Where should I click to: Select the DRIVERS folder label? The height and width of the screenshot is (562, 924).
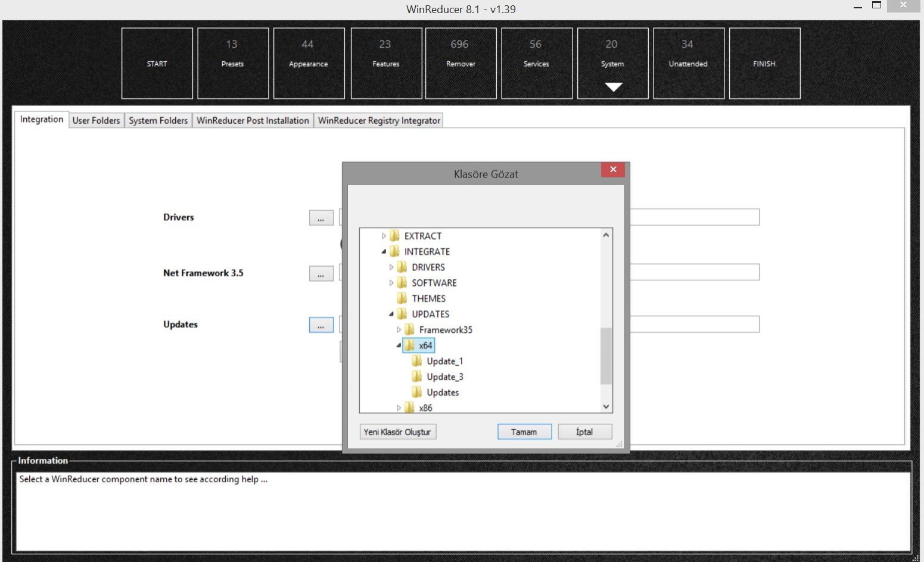[428, 267]
